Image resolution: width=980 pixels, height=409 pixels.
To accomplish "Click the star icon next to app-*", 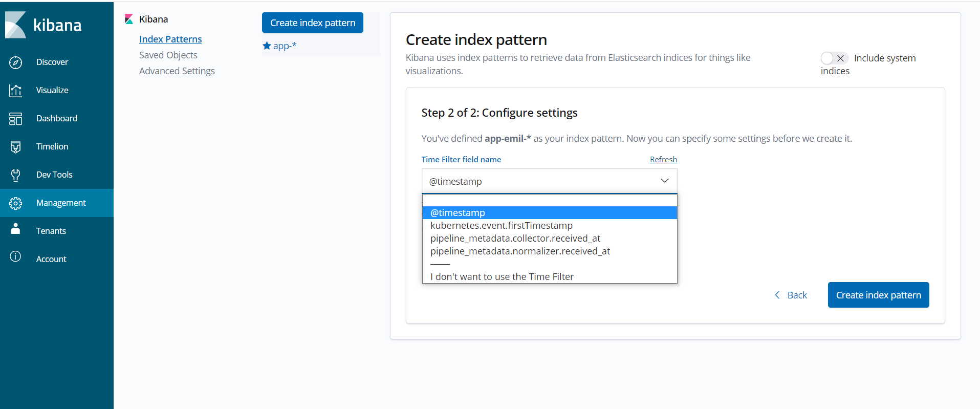I will point(267,46).
